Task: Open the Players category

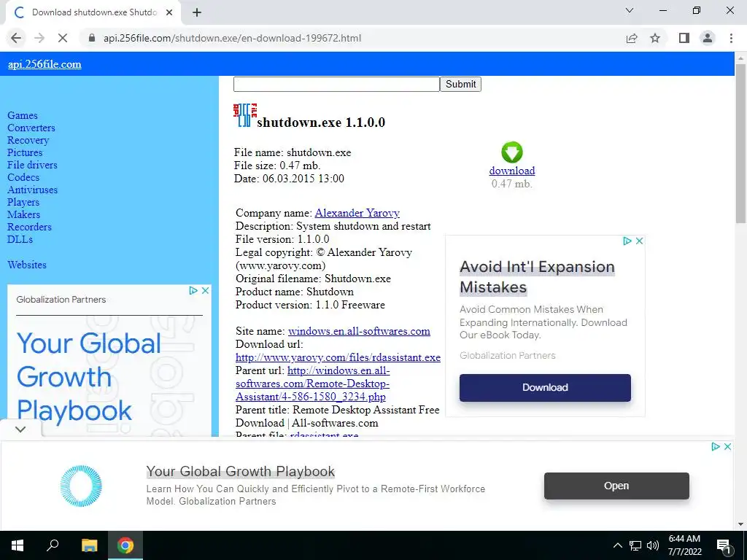Action: pyautogui.click(x=23, y=202)
